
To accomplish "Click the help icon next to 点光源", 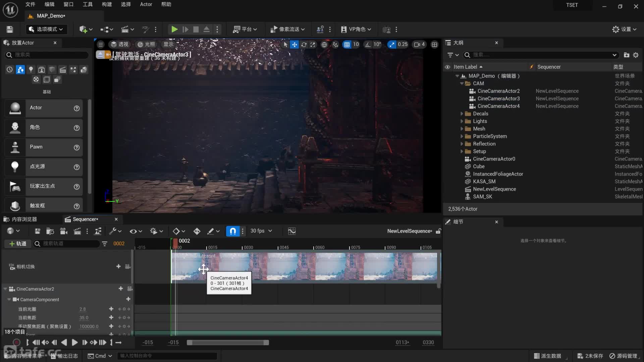I will point(76,167).
